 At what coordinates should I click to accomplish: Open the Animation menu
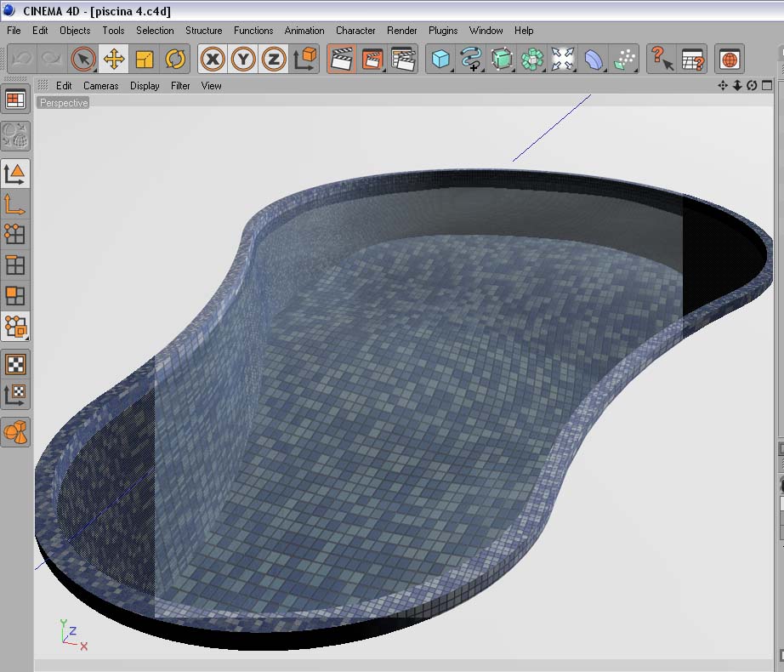304,31
